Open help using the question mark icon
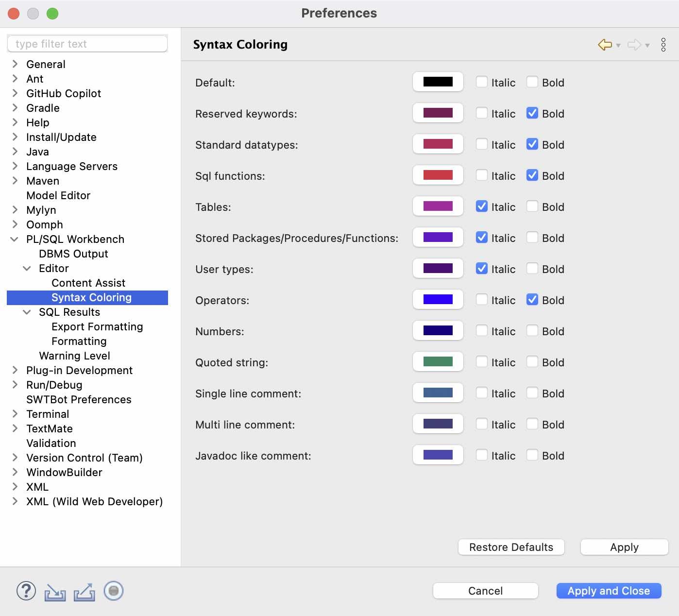The width and height of the screenshot is (679, 616). tap(26, 591)
